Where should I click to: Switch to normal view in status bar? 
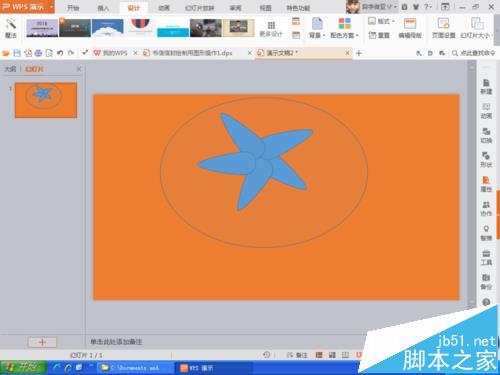tap(319, 355)
